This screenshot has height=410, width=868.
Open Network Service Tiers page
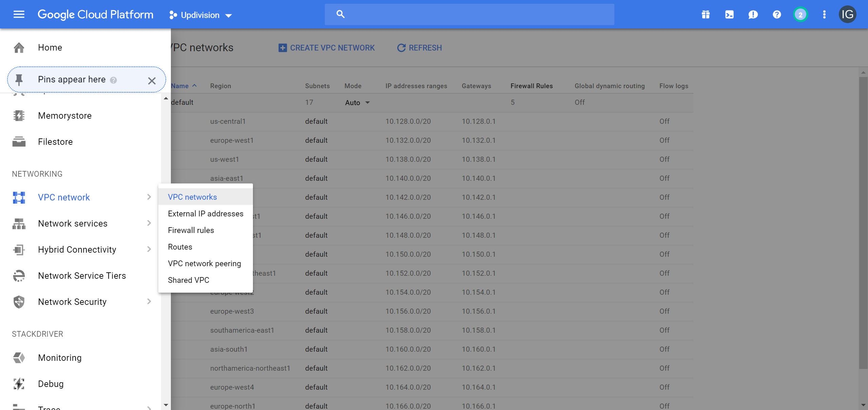click(82, 276)
